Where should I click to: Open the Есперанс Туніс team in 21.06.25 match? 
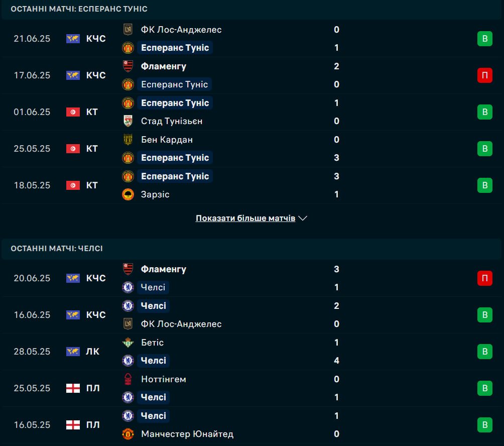pos(175,48)
